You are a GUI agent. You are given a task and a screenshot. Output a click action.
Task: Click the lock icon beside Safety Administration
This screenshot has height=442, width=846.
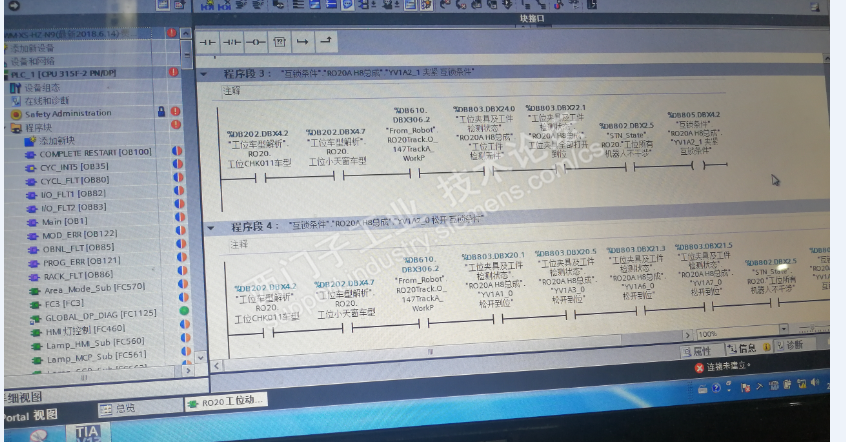tap(161, 112)
